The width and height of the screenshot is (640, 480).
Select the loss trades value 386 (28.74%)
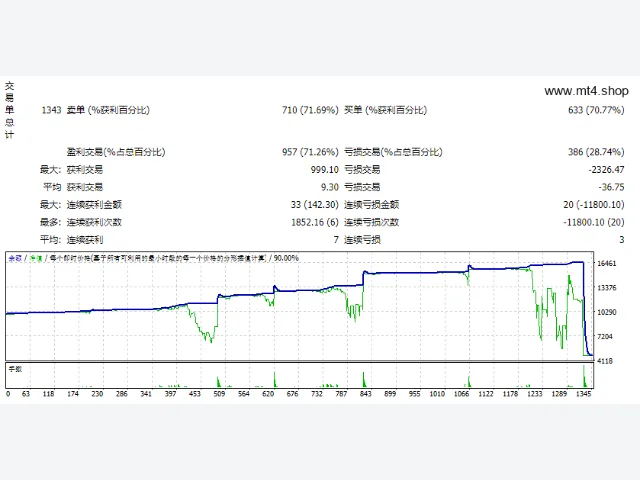pos(596,152)
